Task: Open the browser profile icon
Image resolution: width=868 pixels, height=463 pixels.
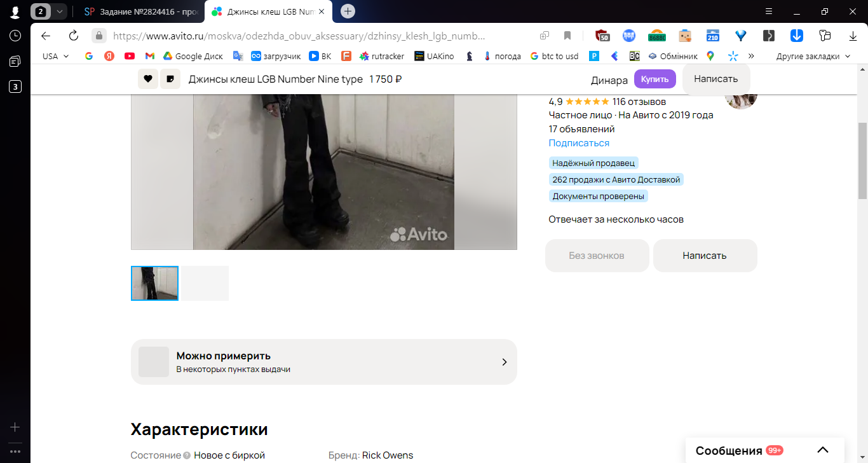Action: tap(15, 11)
